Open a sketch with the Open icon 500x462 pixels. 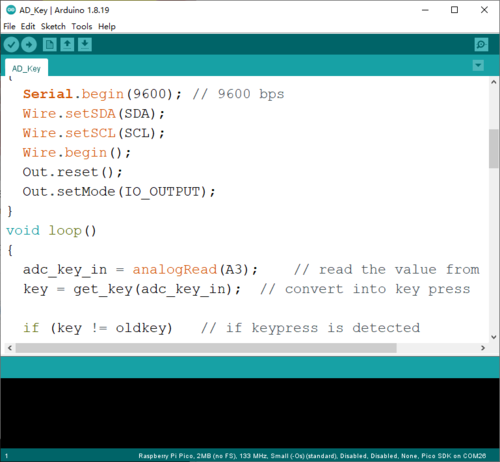point(67,44)
